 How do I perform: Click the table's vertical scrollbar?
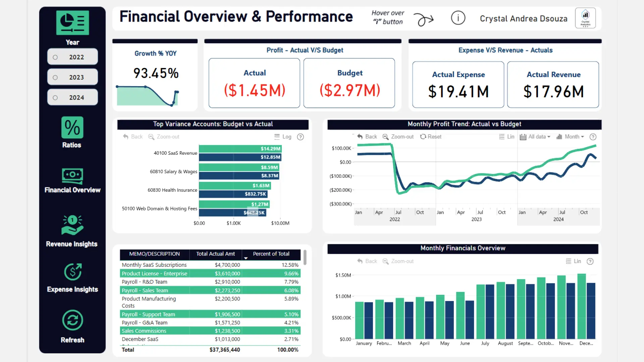click(305, 257)
